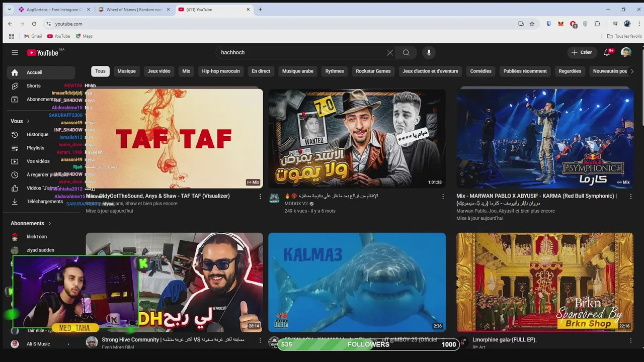Open the red Opera-style extension with badge
The image size is (644, 362).
pos(573,24)
